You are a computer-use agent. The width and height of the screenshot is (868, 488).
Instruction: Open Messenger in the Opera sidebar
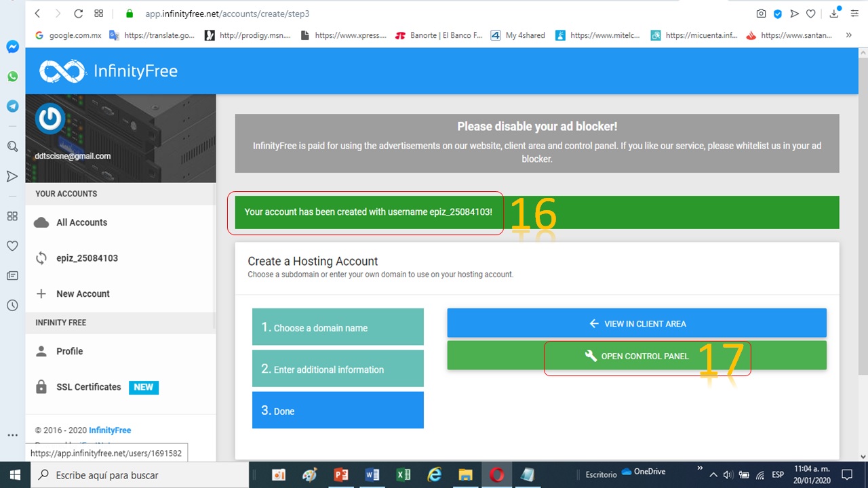12,47
